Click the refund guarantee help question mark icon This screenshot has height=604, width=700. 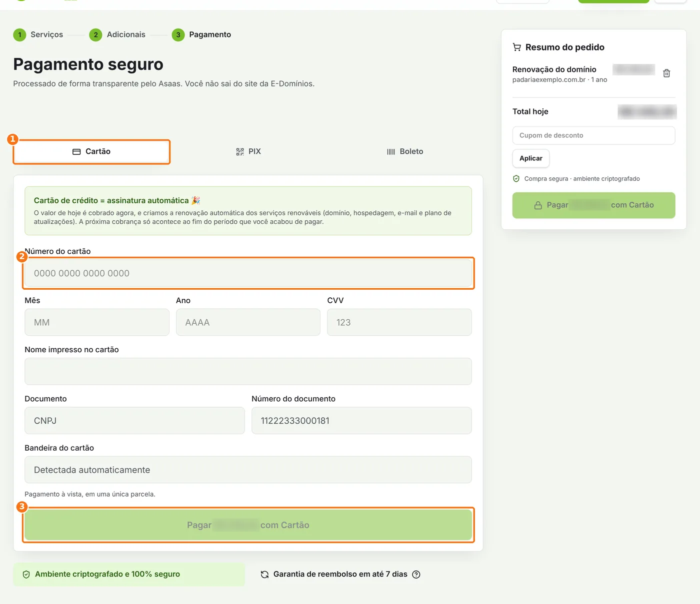(416, 575)
